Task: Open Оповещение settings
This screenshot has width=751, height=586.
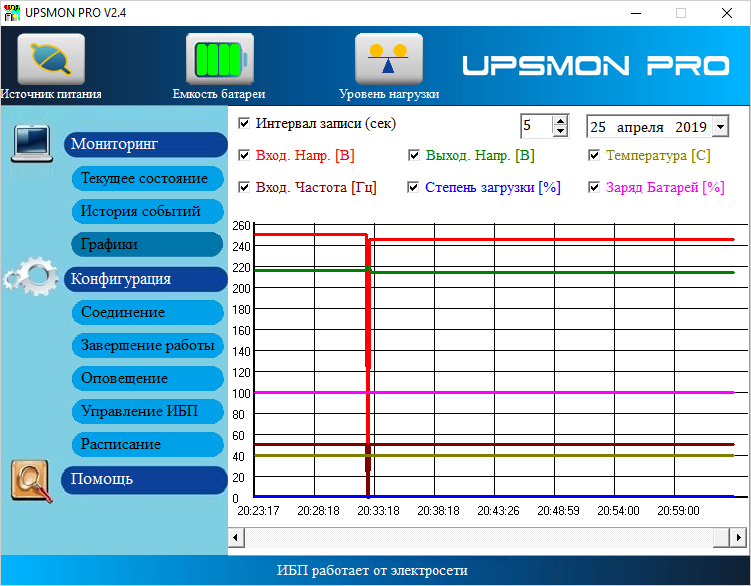Action: tap(148, 379)
